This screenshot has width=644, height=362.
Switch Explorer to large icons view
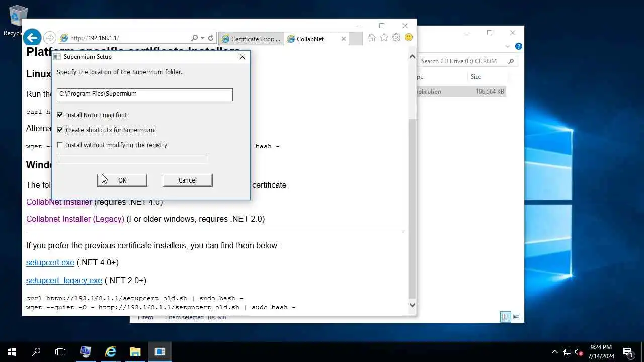coord(516,317)
